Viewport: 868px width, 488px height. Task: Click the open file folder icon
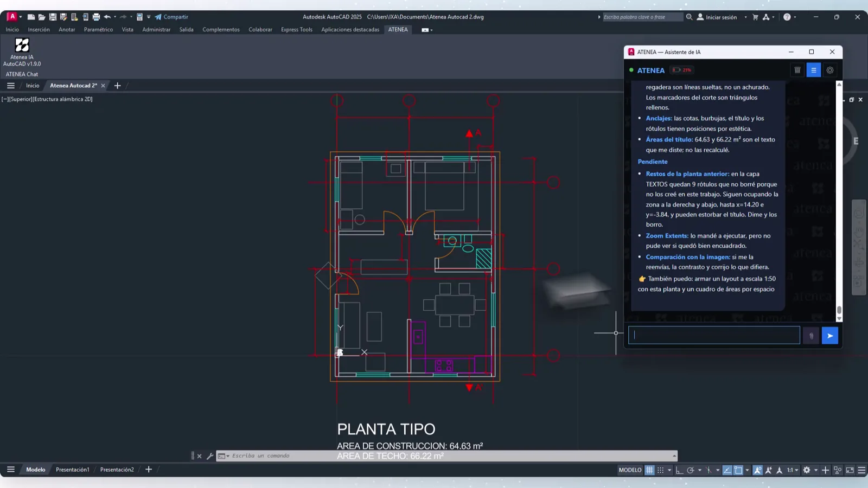click(x=42, y=17)
